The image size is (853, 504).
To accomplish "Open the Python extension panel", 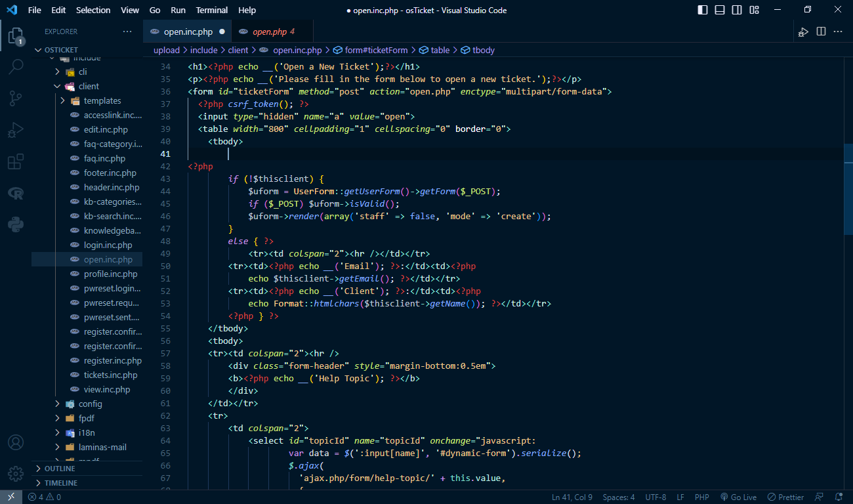I will click(x=16, y=224).
